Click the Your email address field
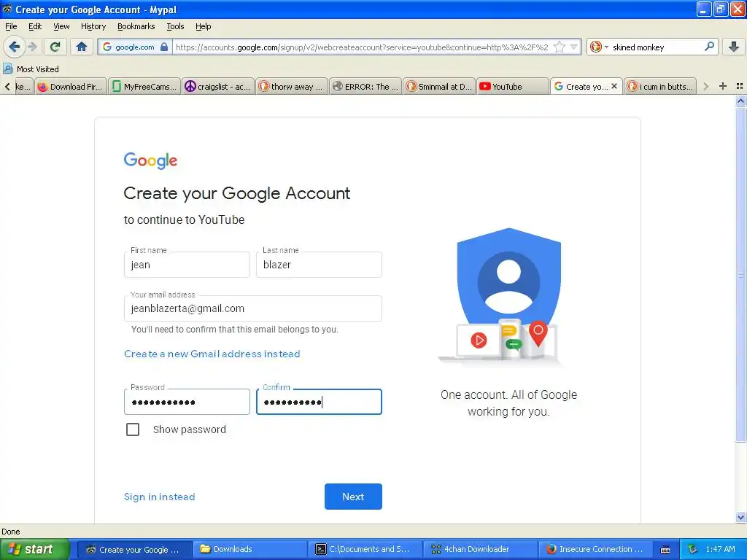Viewport: 747px width, 560px height. (253, 308)
